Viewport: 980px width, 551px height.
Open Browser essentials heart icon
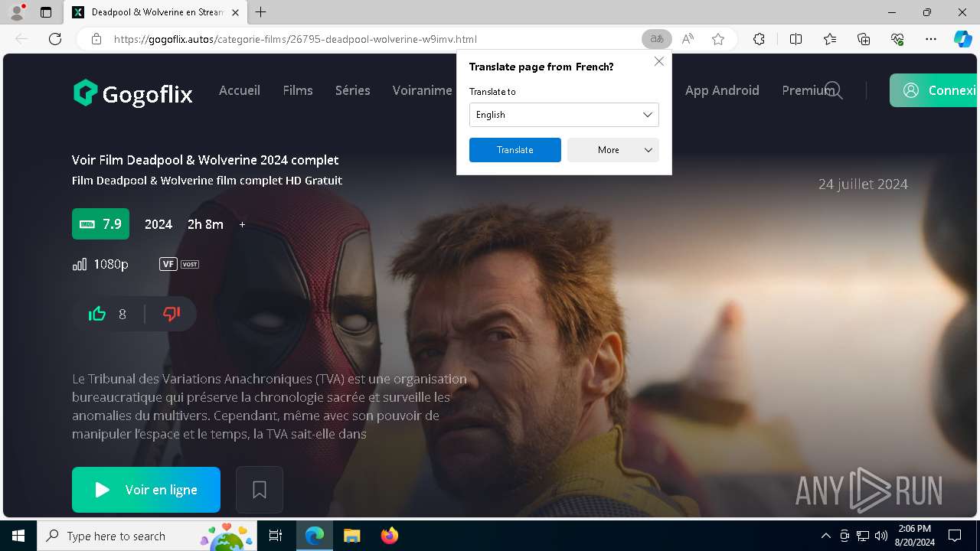pyautogui.click(x=897, y=39)
